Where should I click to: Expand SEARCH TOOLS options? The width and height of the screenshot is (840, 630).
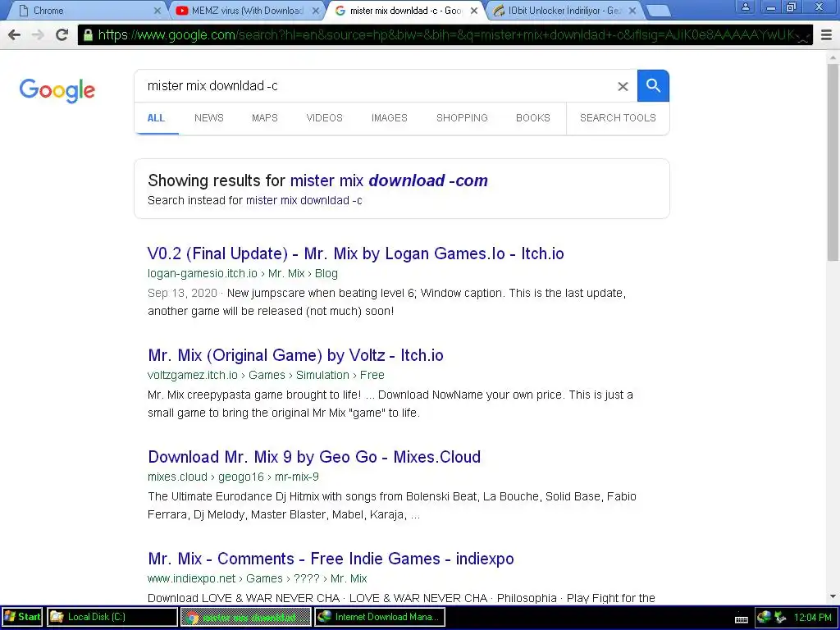pos(618,118)
